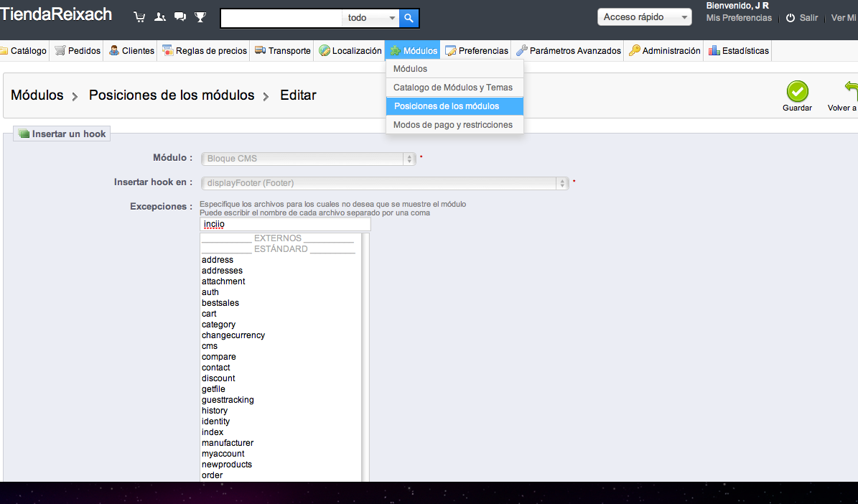Click the Insertar un hook icon

coord(24,134)
